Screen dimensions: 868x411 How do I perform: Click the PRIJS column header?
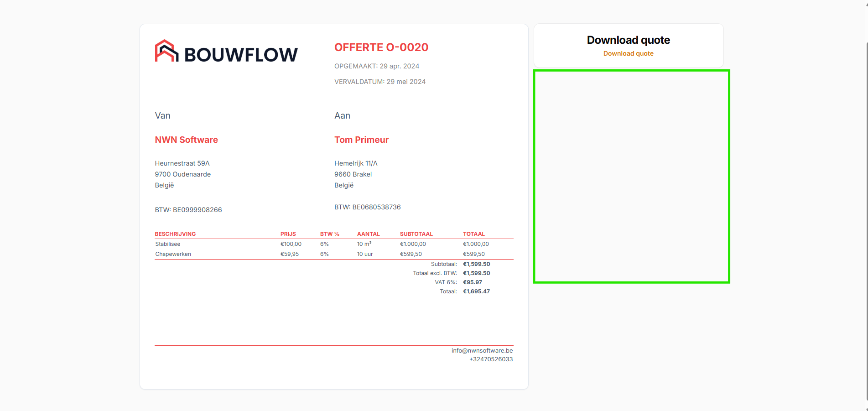click(x=288, y=234)
